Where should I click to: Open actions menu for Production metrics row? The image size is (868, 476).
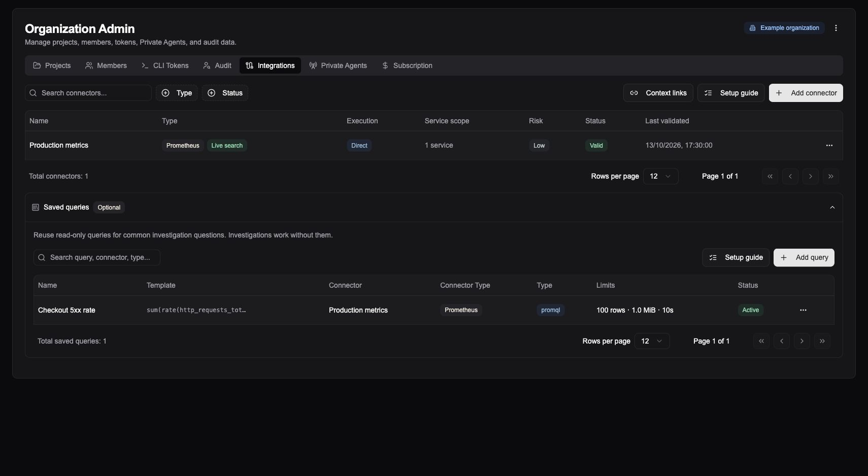pos(829,146)
